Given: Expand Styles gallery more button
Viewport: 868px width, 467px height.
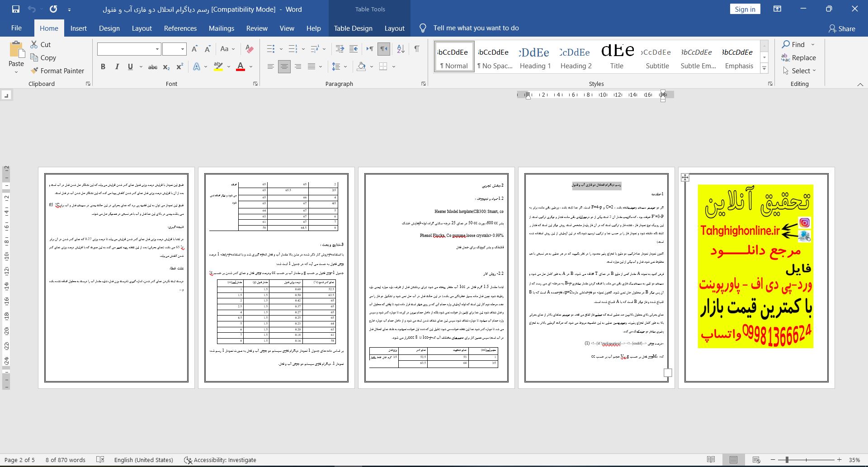Looking at the screenshot, I should tap(764, 68).
